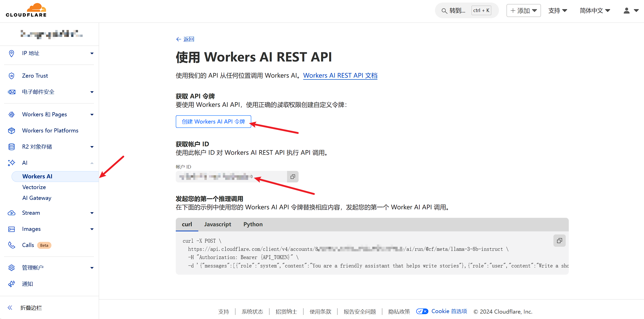The width and height of the screenshot is (644, 319).
Task: Switch to the Javascript tab
Action: click(x=217, y=224)
